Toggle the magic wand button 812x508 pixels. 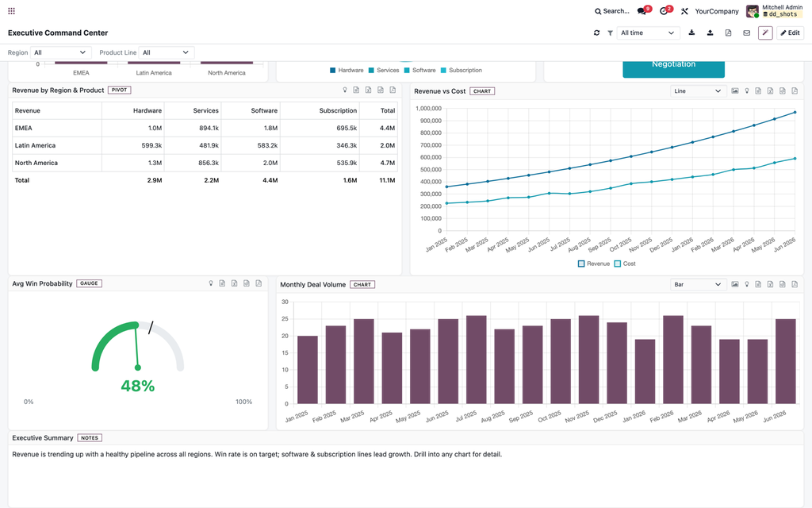[765, 33]
